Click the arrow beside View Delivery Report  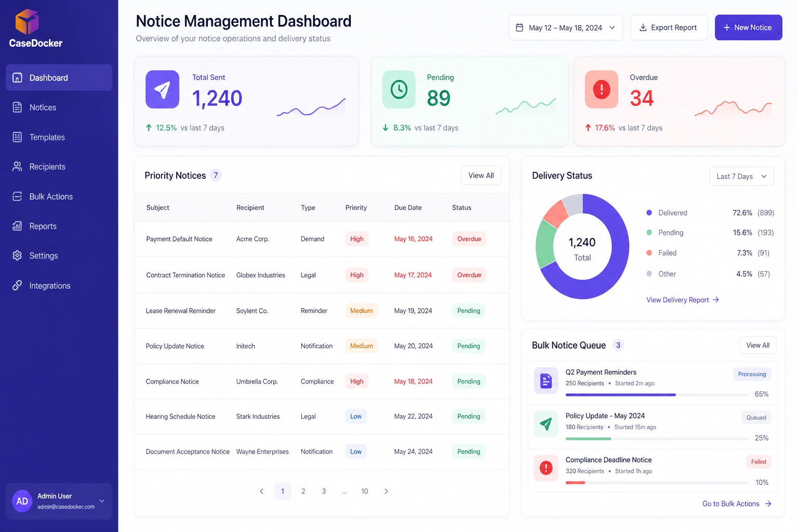pos(716,300)
